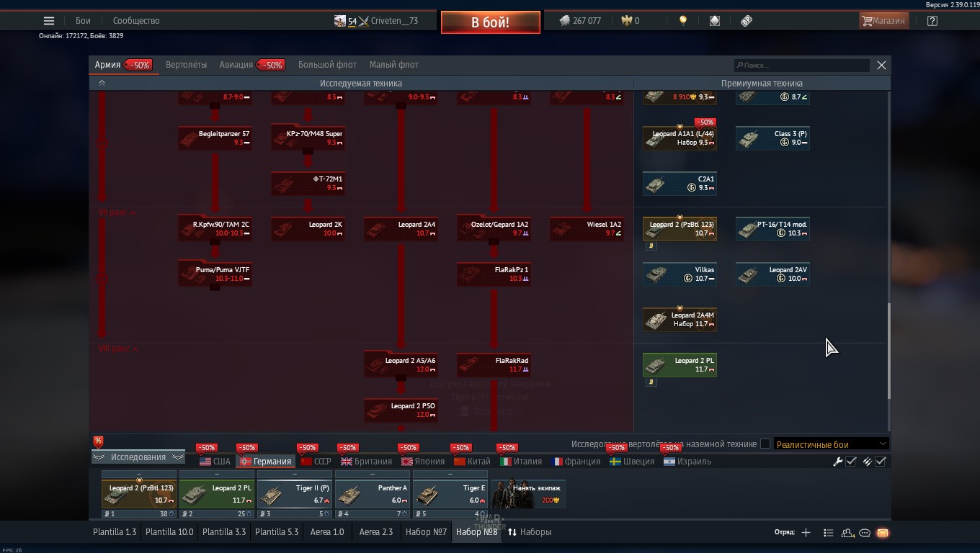Image resolution: width=980 pixels, height=553 pixels.
Task: Open the Battle Pass ticket icon
Action: coord(747,21)
